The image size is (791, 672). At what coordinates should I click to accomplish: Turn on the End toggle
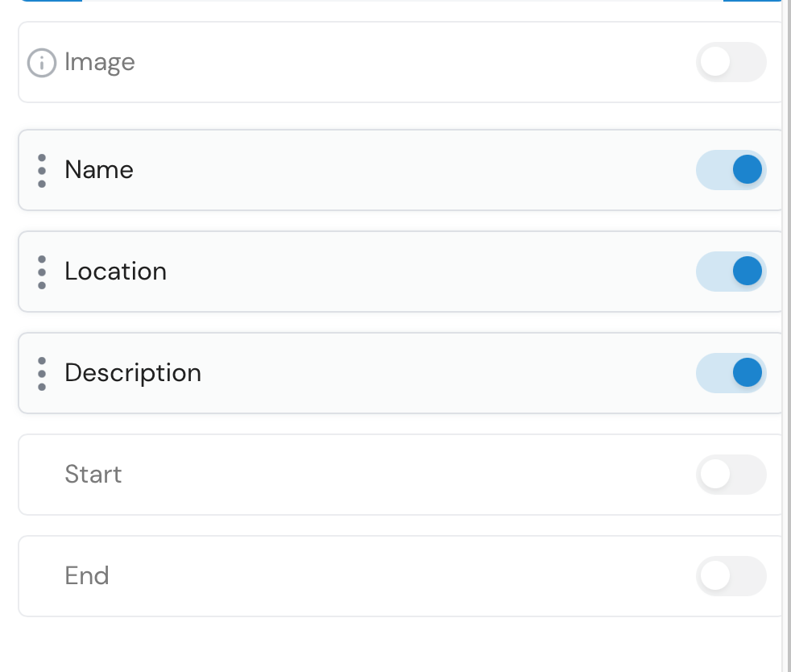click(x=731, y=576)
